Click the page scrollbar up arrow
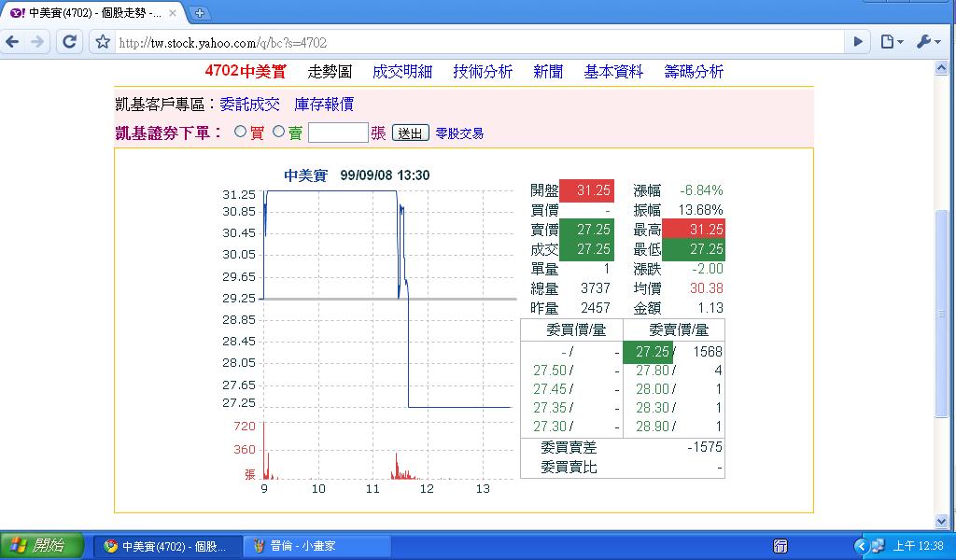This screenshot has height=560, width=956. click(941, 67)
